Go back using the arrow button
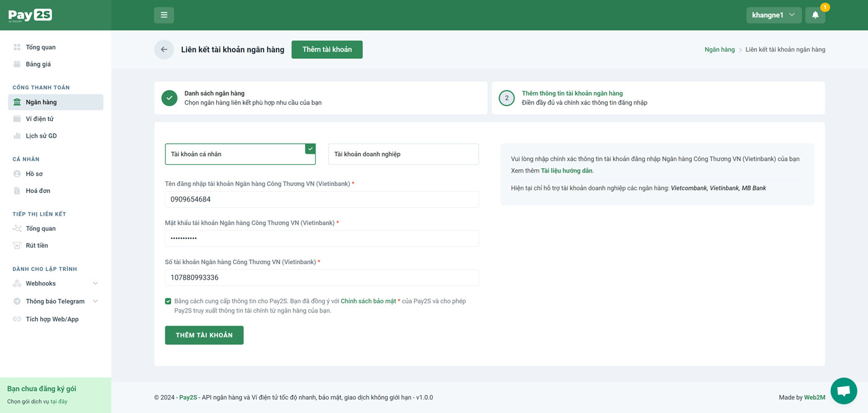This screenshot has height=413, width=868. click(x=164, y=50)
